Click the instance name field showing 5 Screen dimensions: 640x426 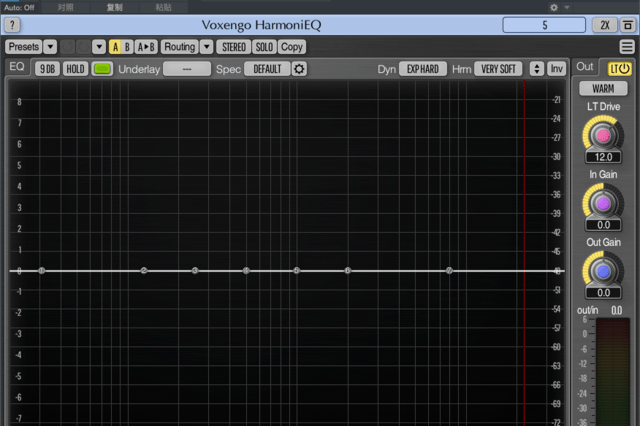click(x=544, y=25)
